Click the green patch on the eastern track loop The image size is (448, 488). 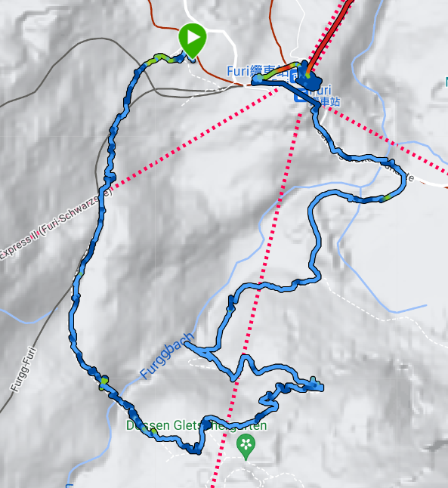[385, 198]
